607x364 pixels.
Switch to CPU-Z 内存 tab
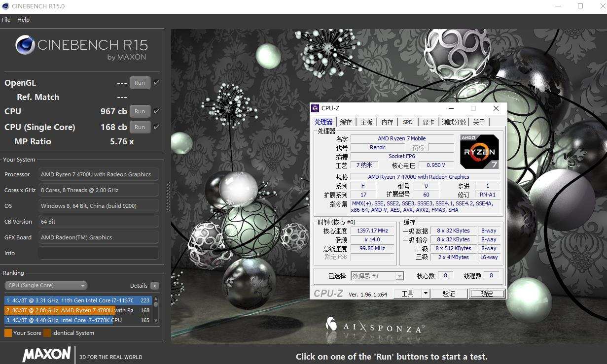(x=388, y=122)
